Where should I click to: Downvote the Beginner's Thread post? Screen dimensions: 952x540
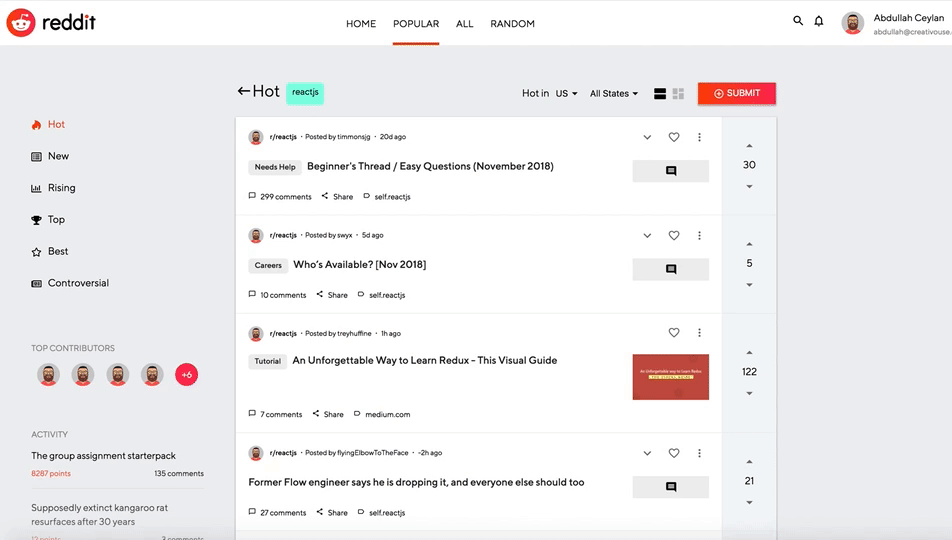click(x=749, y=186)
